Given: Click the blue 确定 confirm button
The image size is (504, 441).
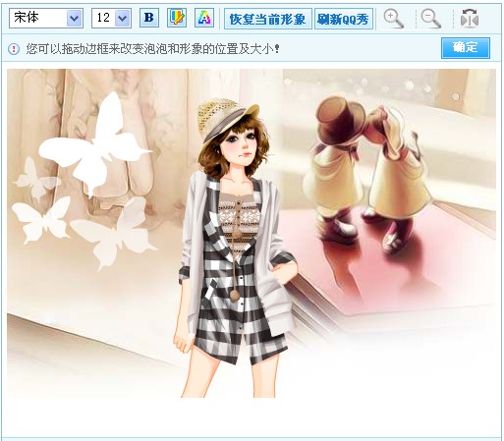Looking at the screenshot, I should (466, 48).
